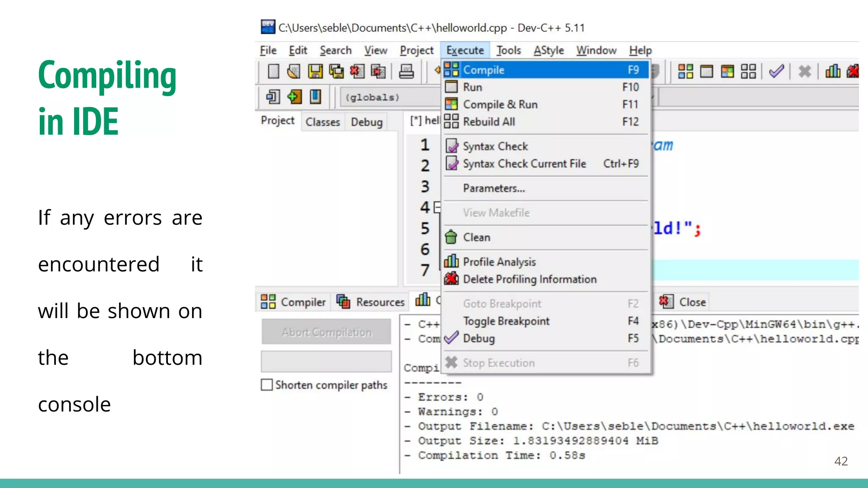Click the Output Size log line
Viewport: 868px width, 488px height.
(x=531, y=441)
